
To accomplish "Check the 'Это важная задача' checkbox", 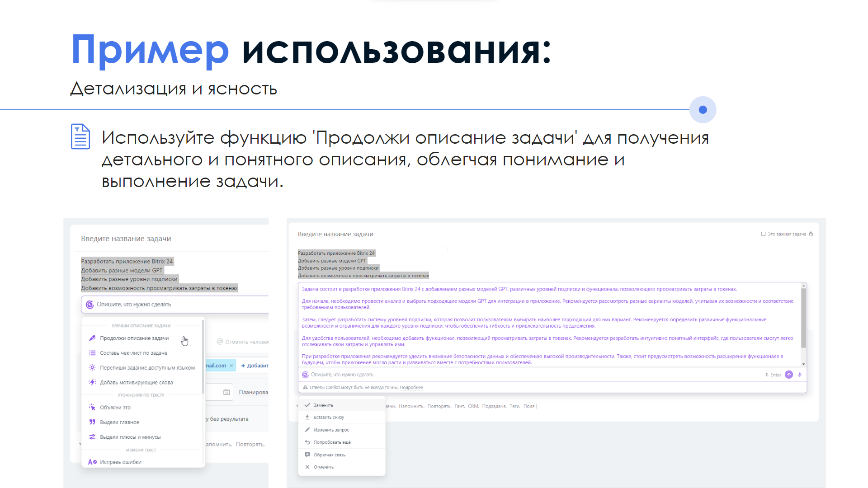I will click(763, 234).
